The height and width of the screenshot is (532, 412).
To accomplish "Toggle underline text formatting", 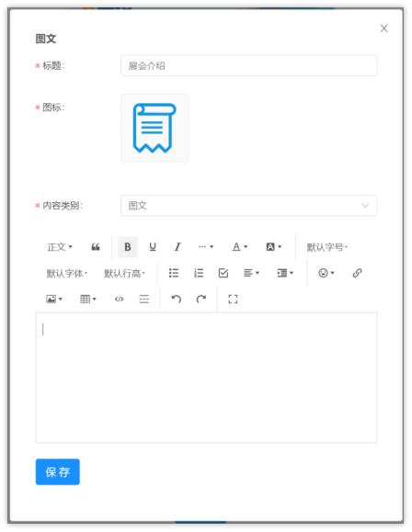I will point(153,247).
